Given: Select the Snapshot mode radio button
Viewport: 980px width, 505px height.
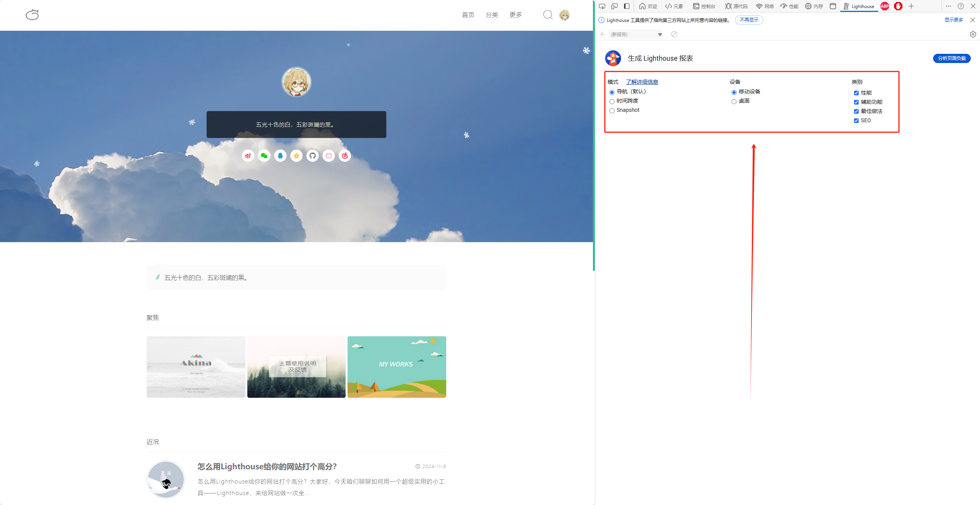Looking at the screenshot, I should (612, 111).
